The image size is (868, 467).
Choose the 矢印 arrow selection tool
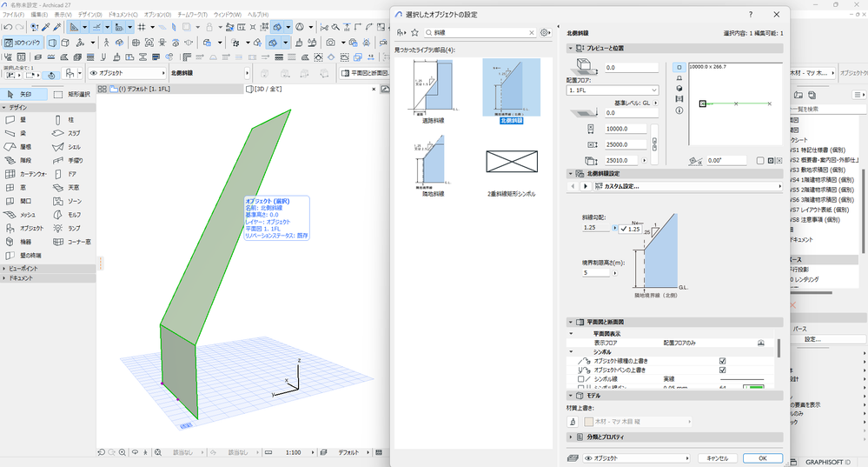pyautogui.click(x=23, y=94)
